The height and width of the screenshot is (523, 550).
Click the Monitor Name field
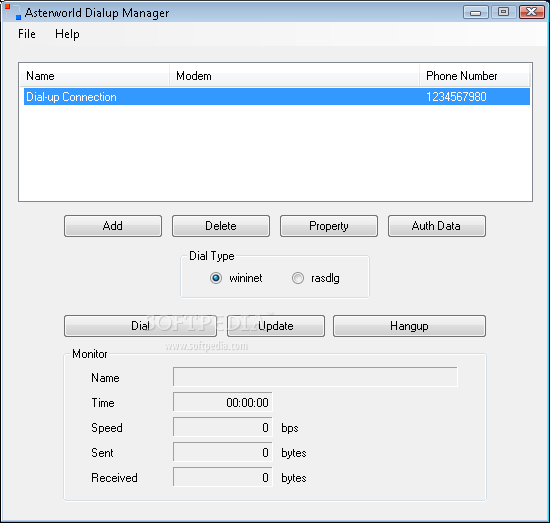(x=315, y=377)
